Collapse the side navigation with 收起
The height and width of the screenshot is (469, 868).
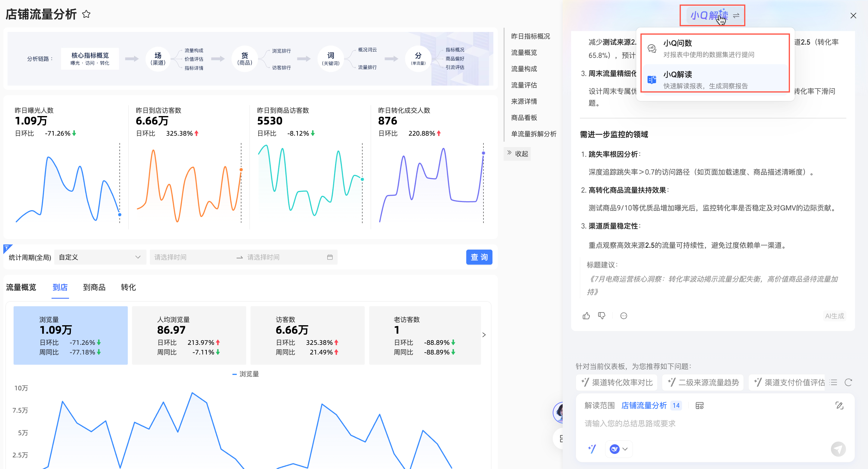[x=517, y=154]
